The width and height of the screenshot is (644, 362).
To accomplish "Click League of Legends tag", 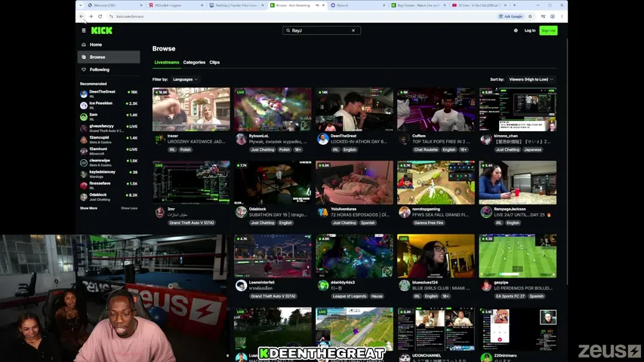I will tap(350, 296).
